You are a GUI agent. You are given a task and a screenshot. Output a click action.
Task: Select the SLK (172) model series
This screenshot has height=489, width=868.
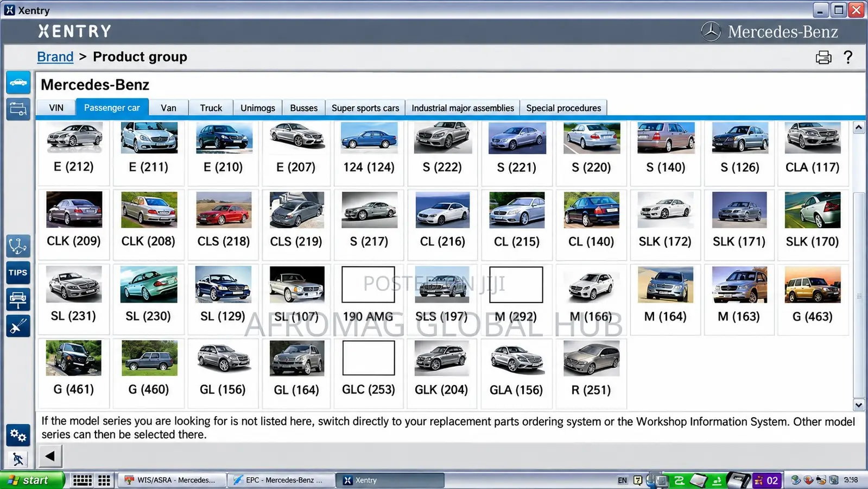tap(665, 224)
